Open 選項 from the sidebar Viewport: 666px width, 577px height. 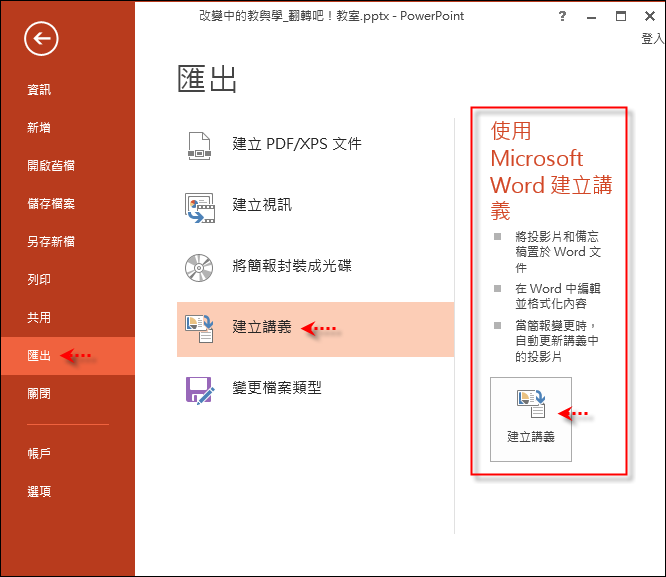39,492
